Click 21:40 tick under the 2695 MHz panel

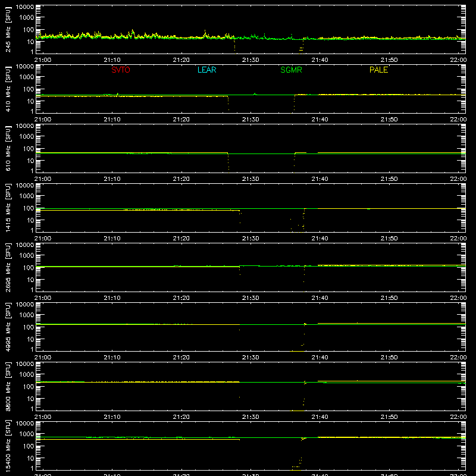coord(320,298)
